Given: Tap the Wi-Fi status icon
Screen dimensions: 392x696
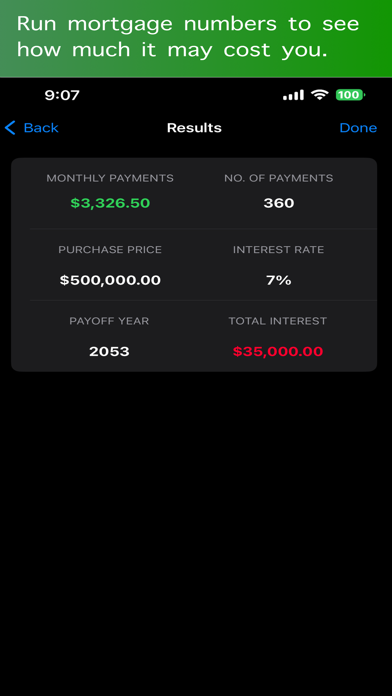Looking at the screenshot, I should (319, 95).
